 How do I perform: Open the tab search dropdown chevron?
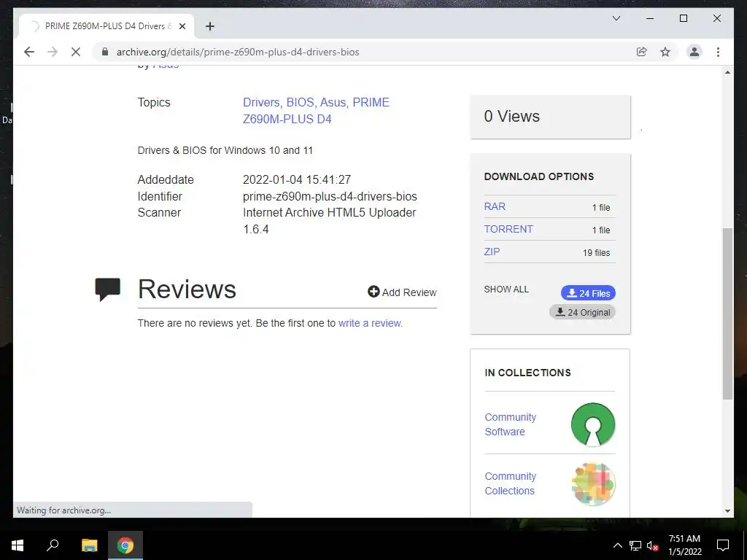[x=616, y=18]
